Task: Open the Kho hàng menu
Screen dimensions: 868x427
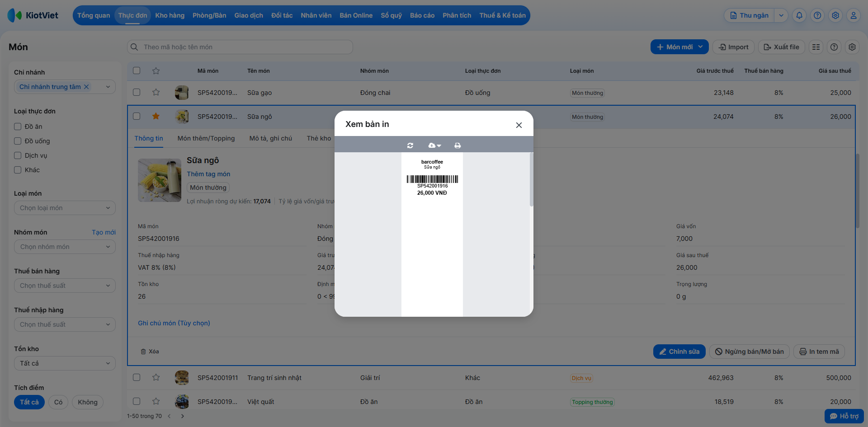Action: (x=170, y=15)
